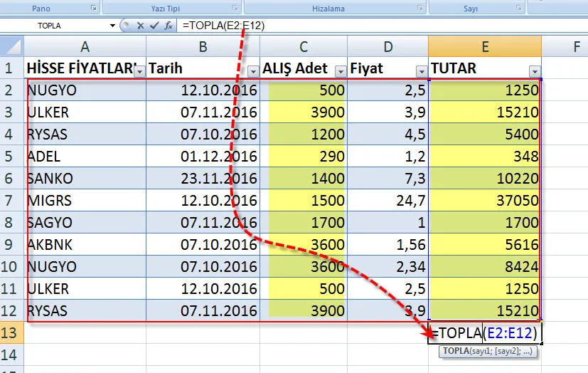The height and width of the screenshot is (373, 588).
Task: Click the Select All corner box
Action: coord(11,47)
